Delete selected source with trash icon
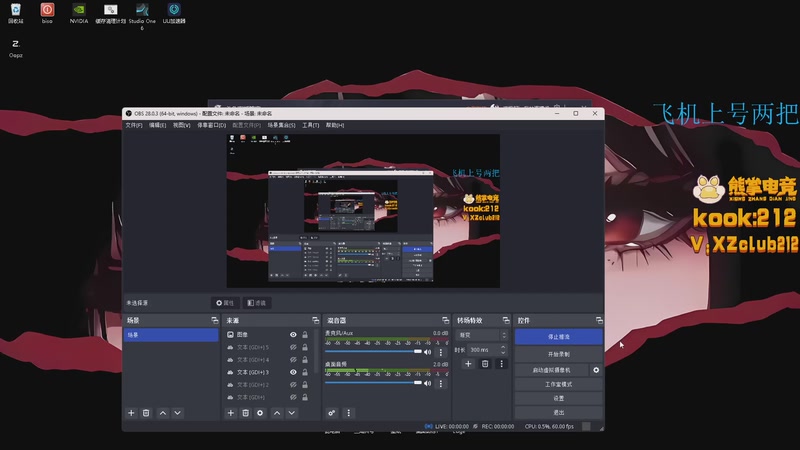The width and height of the screenshot is (800, 450). [x=245, y=413]
